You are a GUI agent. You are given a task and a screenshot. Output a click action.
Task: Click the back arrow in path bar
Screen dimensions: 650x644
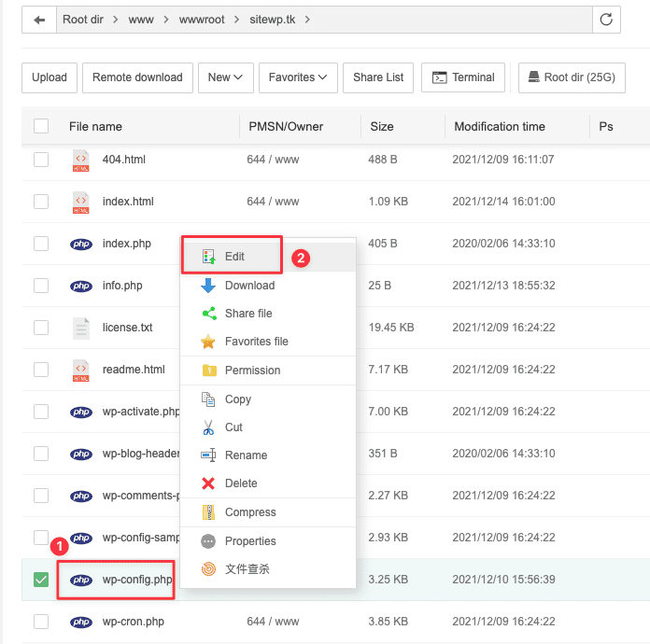[39, 20]
